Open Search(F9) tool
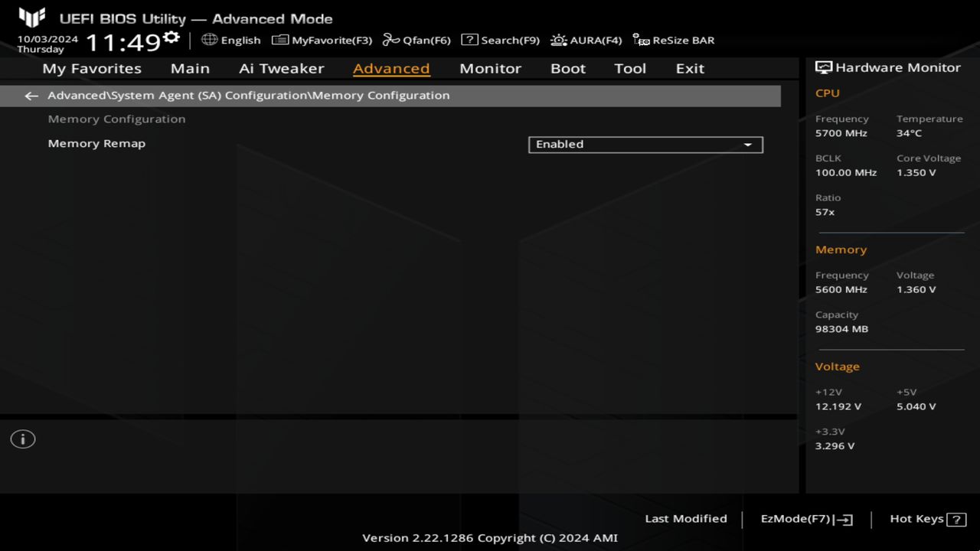 click(x=500, y=40)
